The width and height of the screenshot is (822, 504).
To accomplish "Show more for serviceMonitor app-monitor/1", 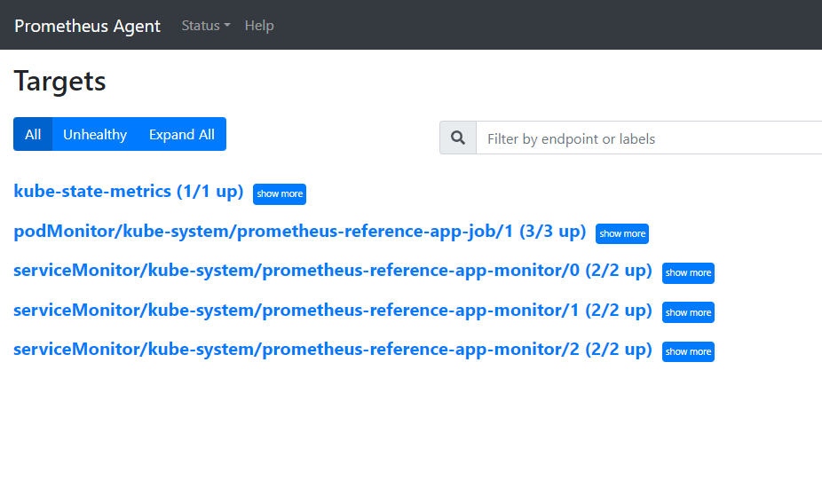I will (688, 312).
